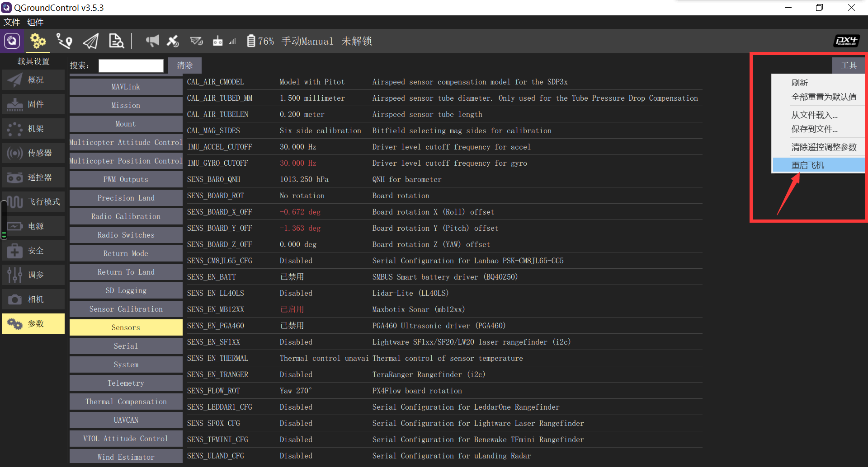Edit SENS_TFMINI_CFG Disabled value

pyautogui.click(x=296, y=439)
